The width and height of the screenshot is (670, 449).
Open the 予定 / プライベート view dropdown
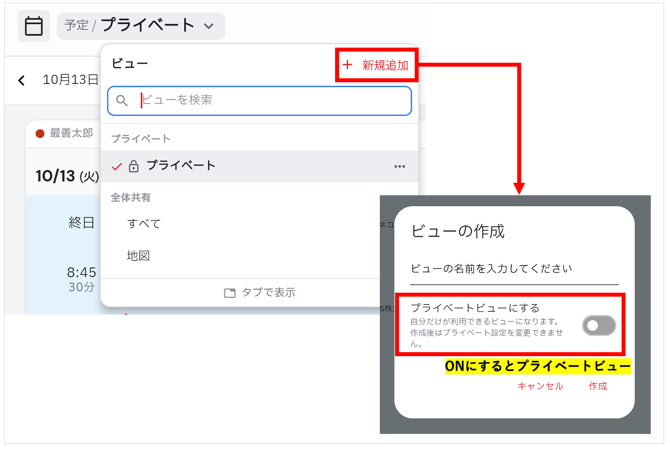coord(141,26)
